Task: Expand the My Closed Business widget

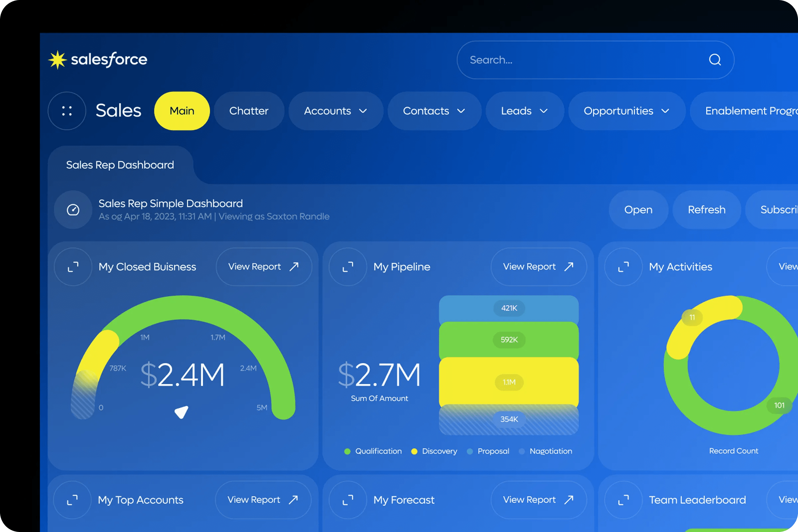Action: 73,267
